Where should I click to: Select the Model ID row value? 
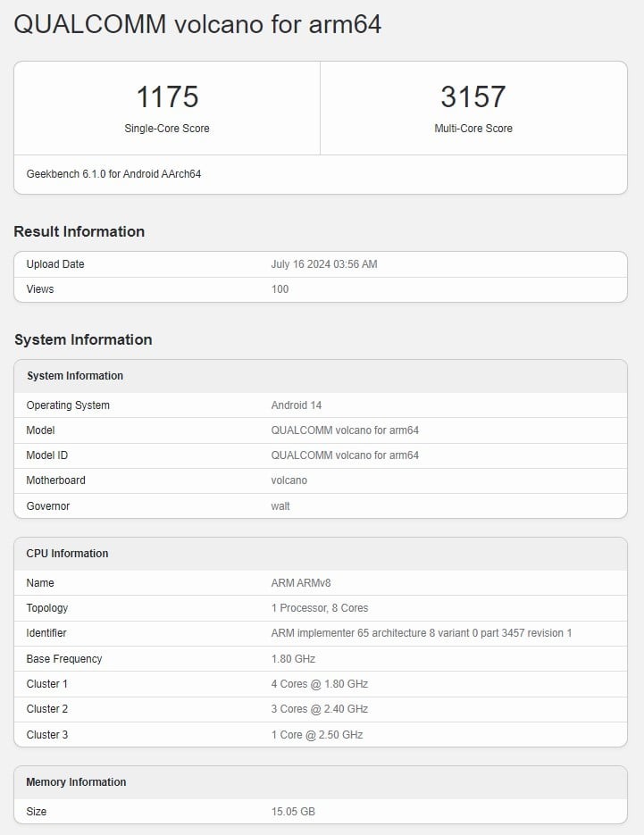coord(345,455)
